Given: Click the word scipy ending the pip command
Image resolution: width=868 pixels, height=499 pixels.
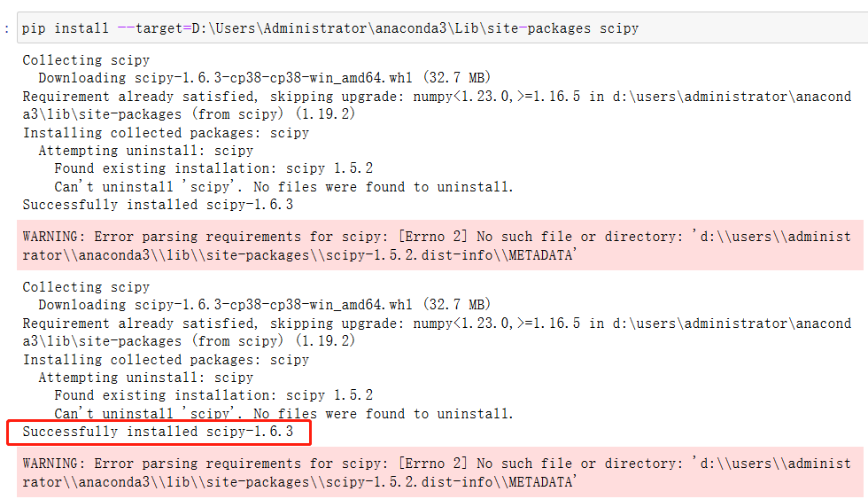Looking at the screenshot, I should [619, 28].
